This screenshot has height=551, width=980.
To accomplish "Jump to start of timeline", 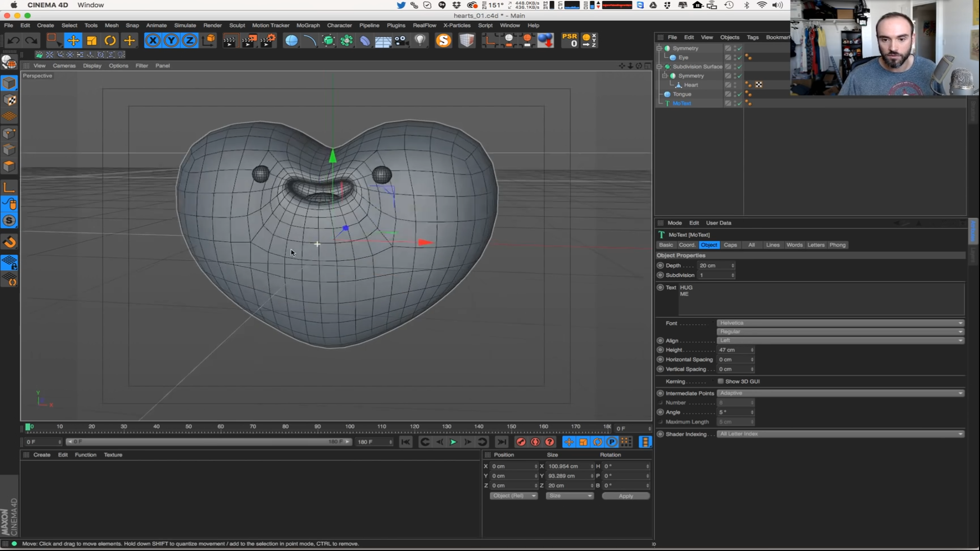I will pos(406,442).
